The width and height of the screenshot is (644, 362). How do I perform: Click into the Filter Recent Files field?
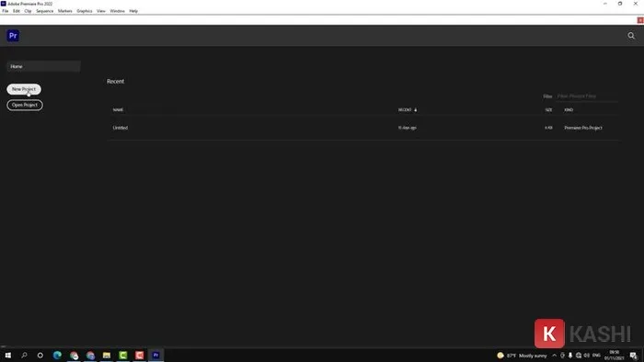[x=587, y=96]
